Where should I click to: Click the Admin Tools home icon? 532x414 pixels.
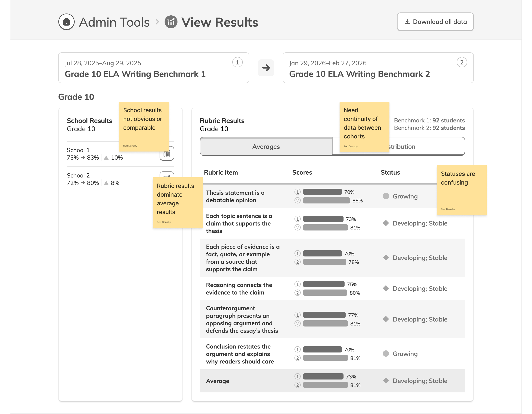66,22
